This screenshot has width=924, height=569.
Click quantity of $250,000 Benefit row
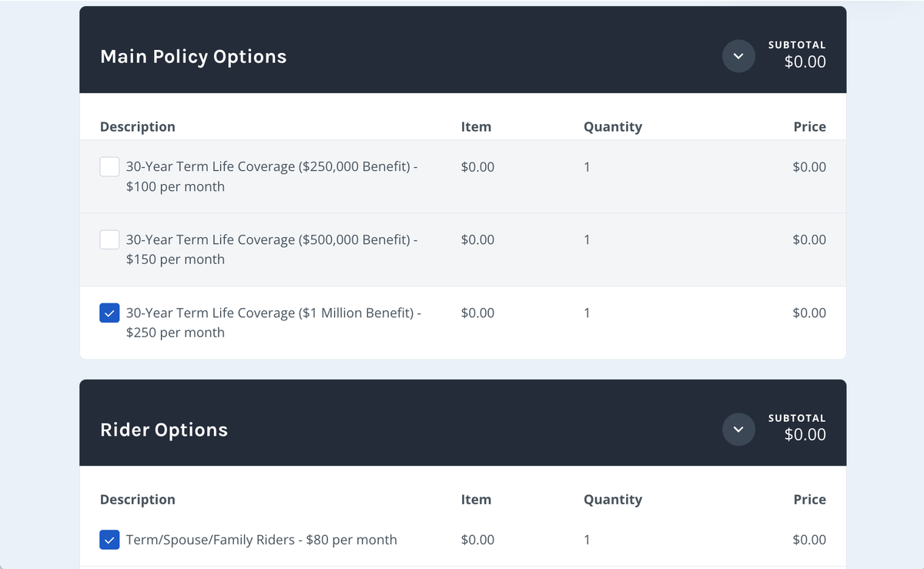(587, 167)
